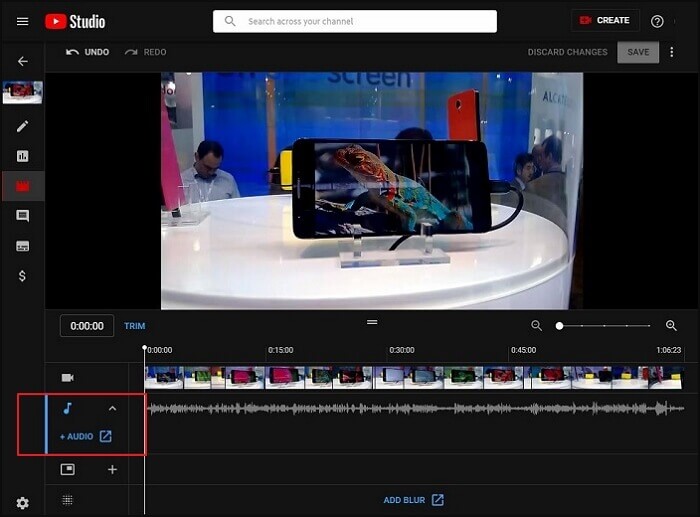Image resolution: width=700 pixels, height=517 pixels.
Task: Click the timeline zoom slider handle
Action: (x=560, y=326)
